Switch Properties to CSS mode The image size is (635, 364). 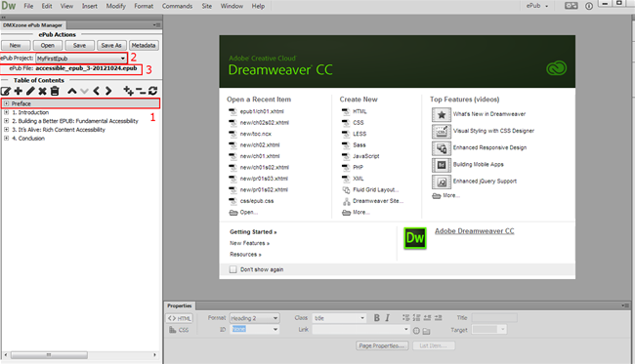180,330
